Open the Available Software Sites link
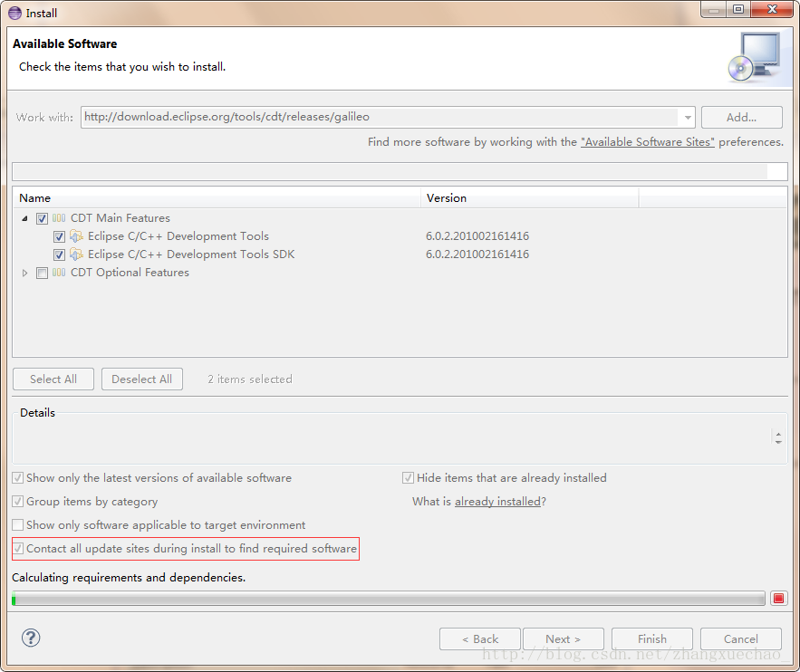 coord(648,142)
